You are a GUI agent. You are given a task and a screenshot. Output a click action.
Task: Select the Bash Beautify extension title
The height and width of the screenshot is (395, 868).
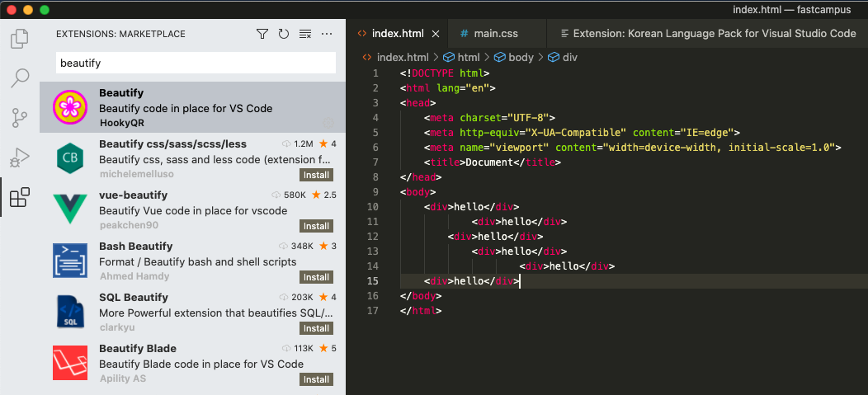[x=135, y=247]
